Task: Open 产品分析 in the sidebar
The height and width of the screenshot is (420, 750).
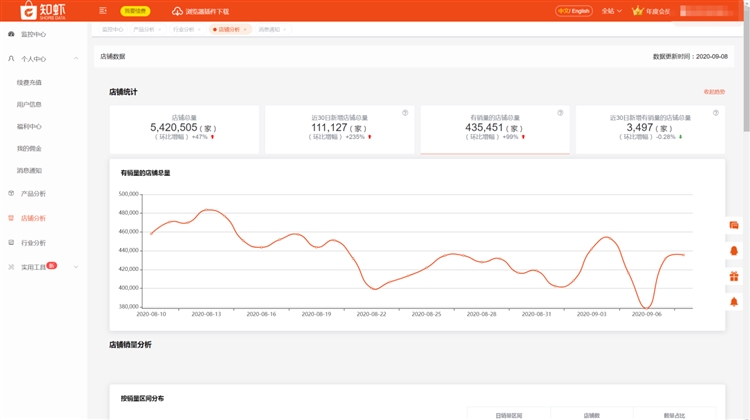Action: (x=33, y=193)
